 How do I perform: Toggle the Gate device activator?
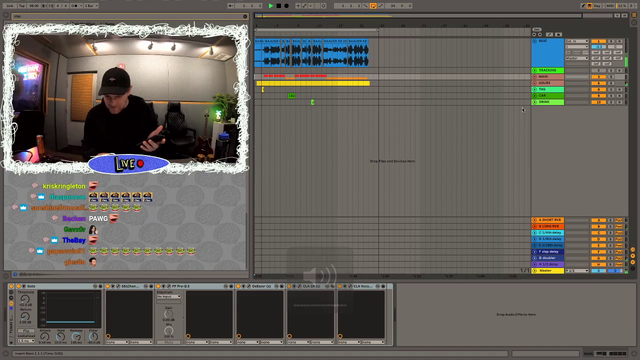click(x=18, y=287)
